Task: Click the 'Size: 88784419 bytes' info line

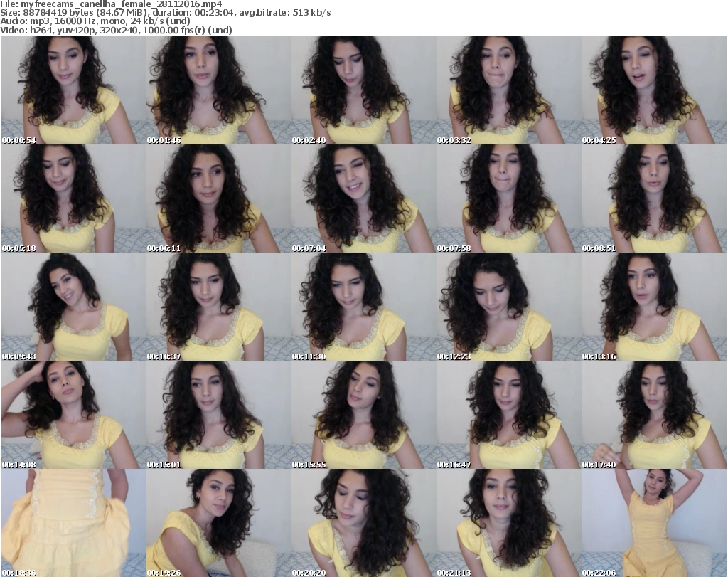Action: [166, 13]
